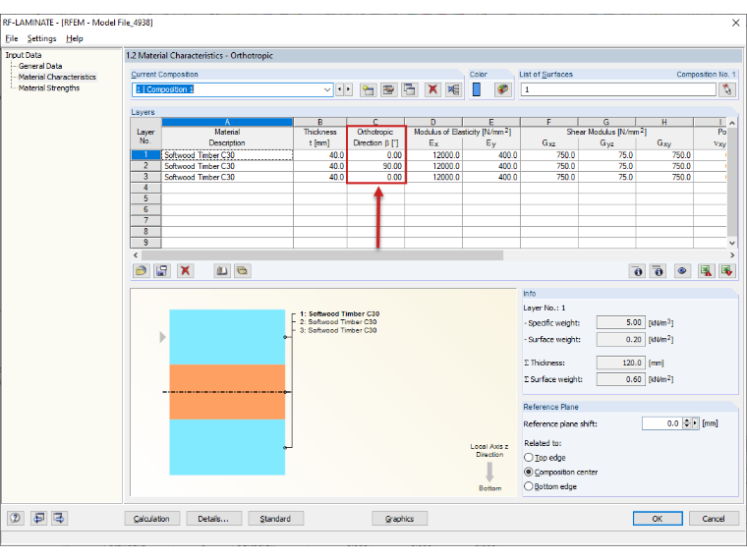This screenshot has height=560, width=747.
Task: Click the orange middle layer in the diagram
Action: pos(227,392)
